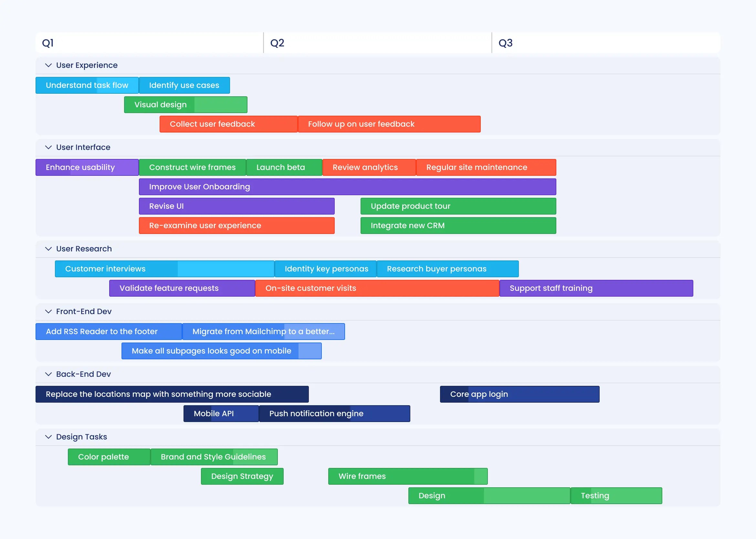Select the Design task bar
The height and width of the screenshot is (539, 756).
pos(489,496)
